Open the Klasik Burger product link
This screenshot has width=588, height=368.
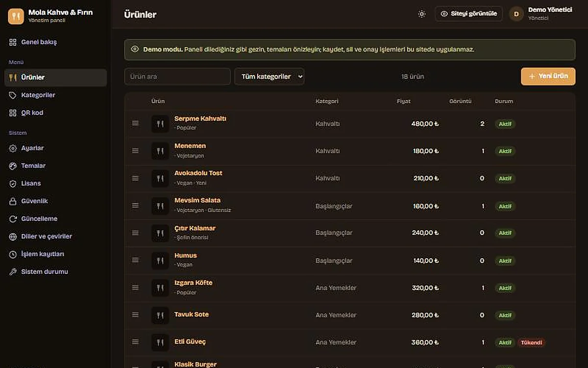[x=196, y=365]
